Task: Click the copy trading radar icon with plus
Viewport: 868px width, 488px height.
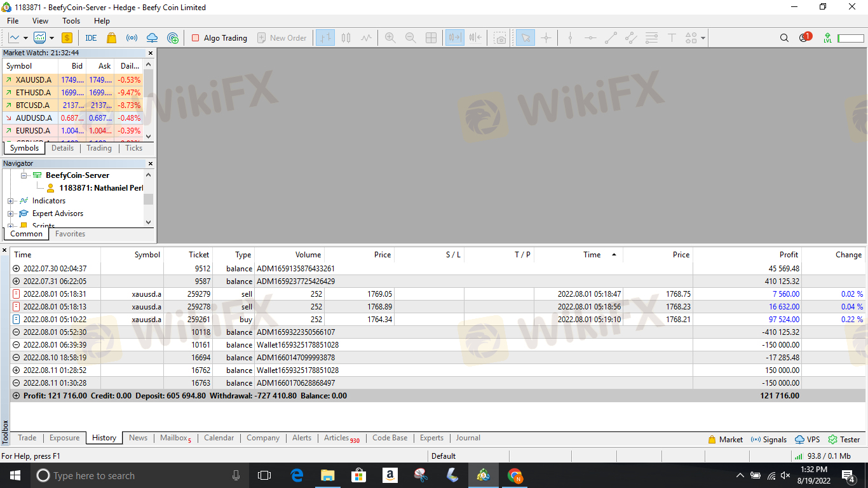Action: click(x=173, y=38)
